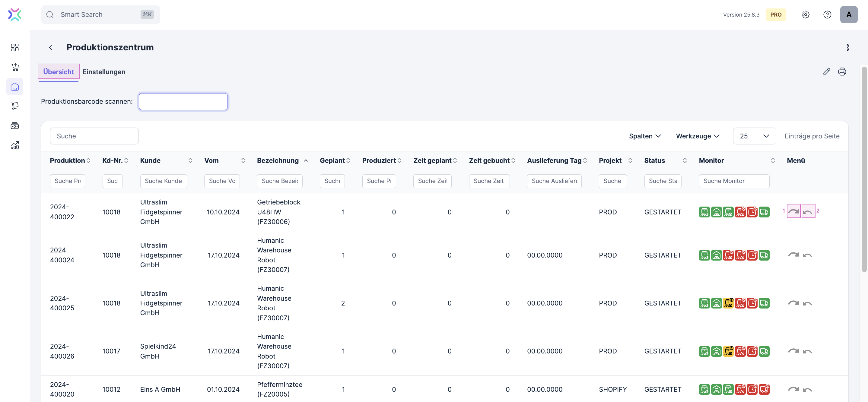This screenshot has width=868, height=402.
Task: Click the dashboard grid sidebar icon
Action: coord(14,47)
